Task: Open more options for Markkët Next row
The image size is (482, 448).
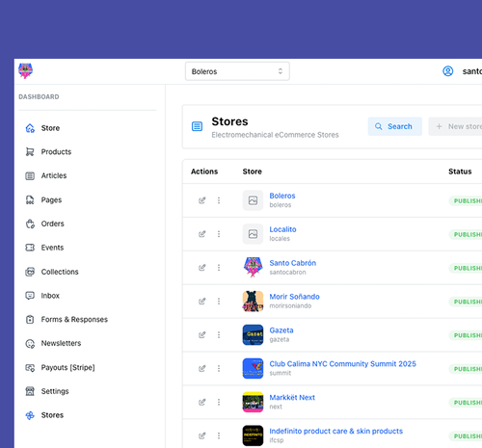Action: (219, 402)
